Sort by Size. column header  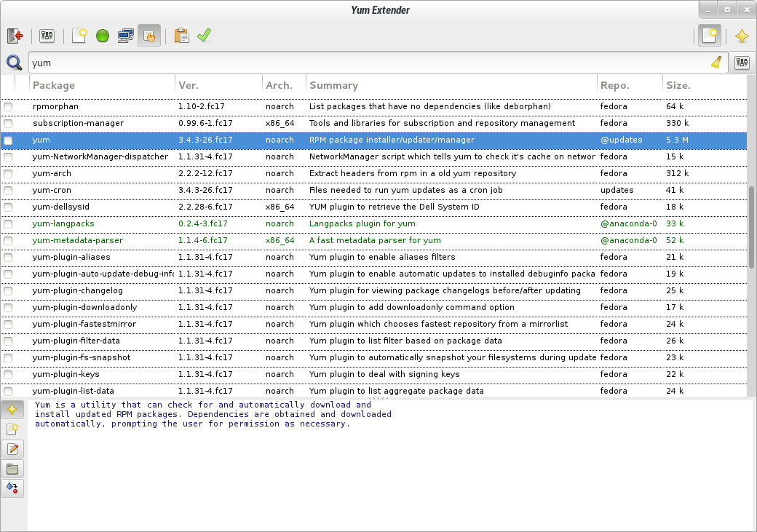pos(705,85)
